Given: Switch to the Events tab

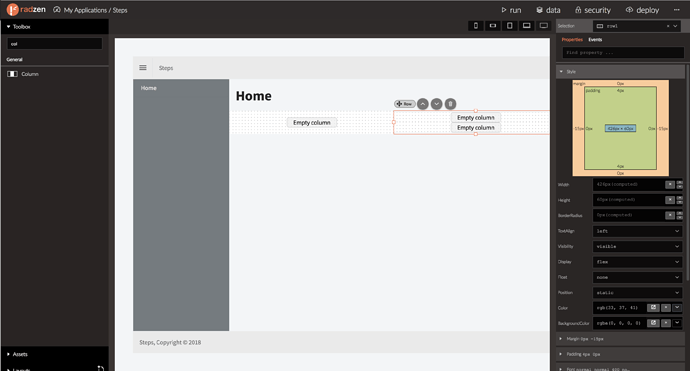Looking at the screenshot, I should click(595, 40).
